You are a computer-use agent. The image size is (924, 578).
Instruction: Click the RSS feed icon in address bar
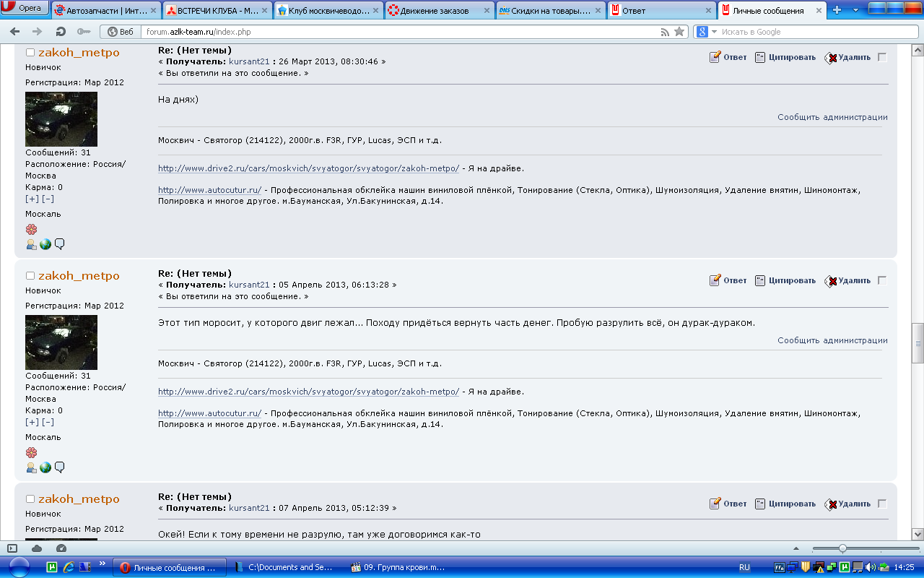[x=665, y=32]
